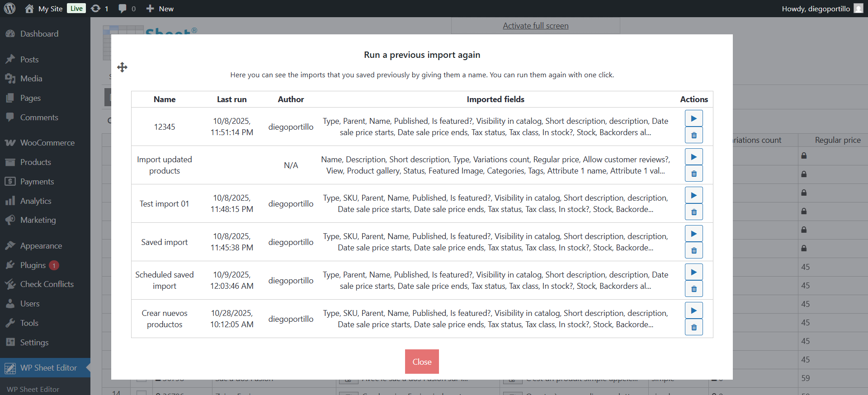
Task: Open the Plugins admin menu
Action: click(33, 265)
